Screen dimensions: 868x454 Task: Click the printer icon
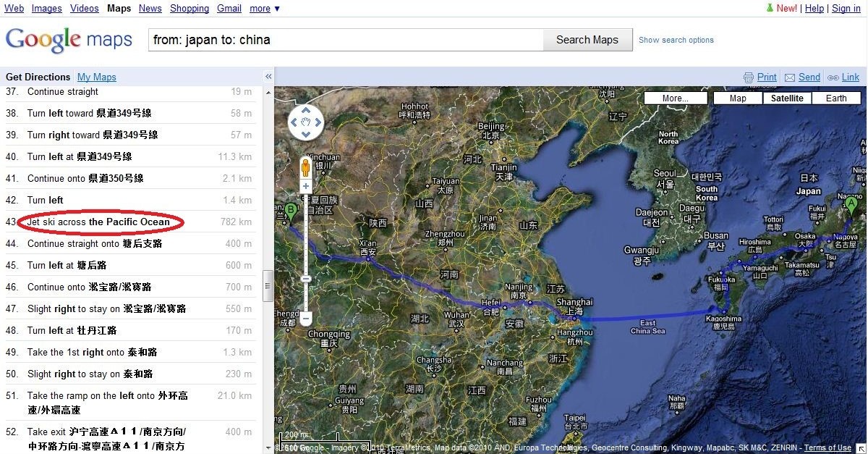point(749,77)
